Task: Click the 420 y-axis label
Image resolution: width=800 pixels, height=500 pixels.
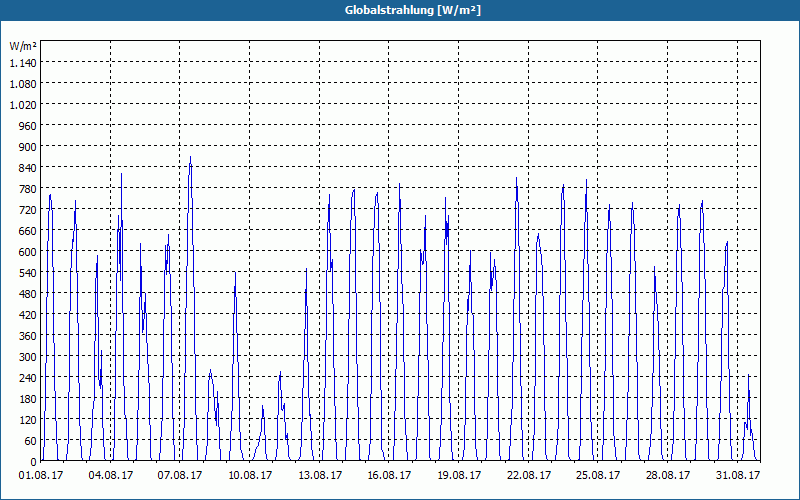Action: tap(28, 315)
